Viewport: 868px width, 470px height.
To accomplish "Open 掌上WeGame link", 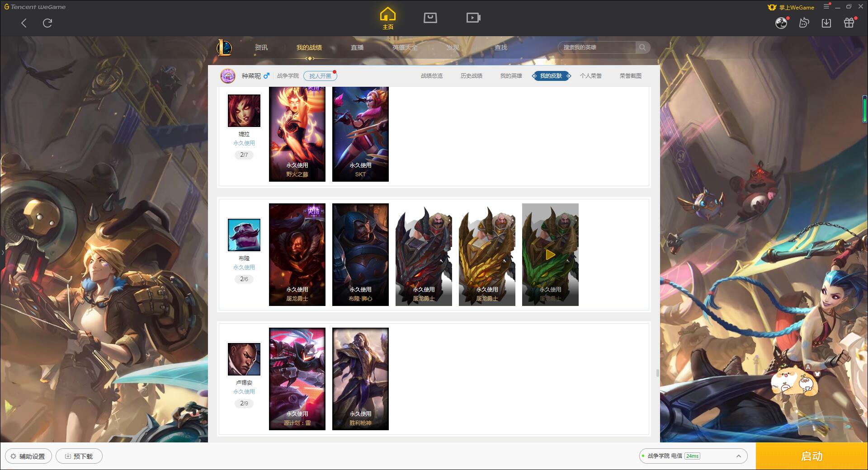I will pos(791,7).
